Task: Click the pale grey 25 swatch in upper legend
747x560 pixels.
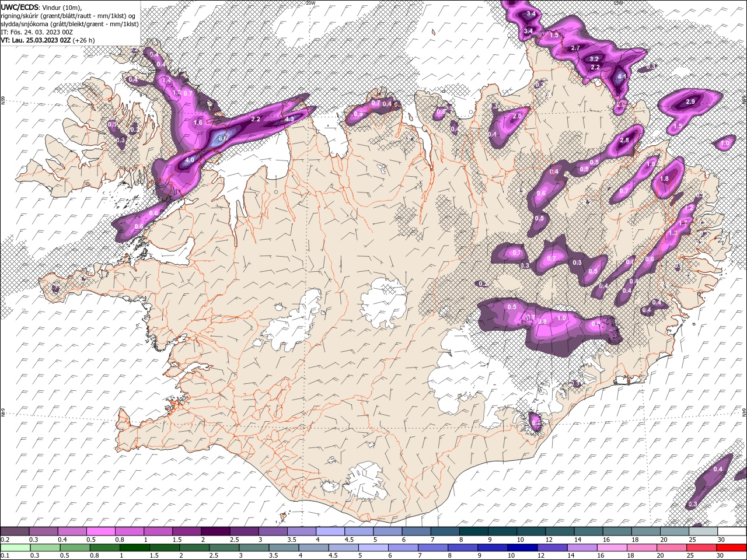Action: tap(703, 531)
